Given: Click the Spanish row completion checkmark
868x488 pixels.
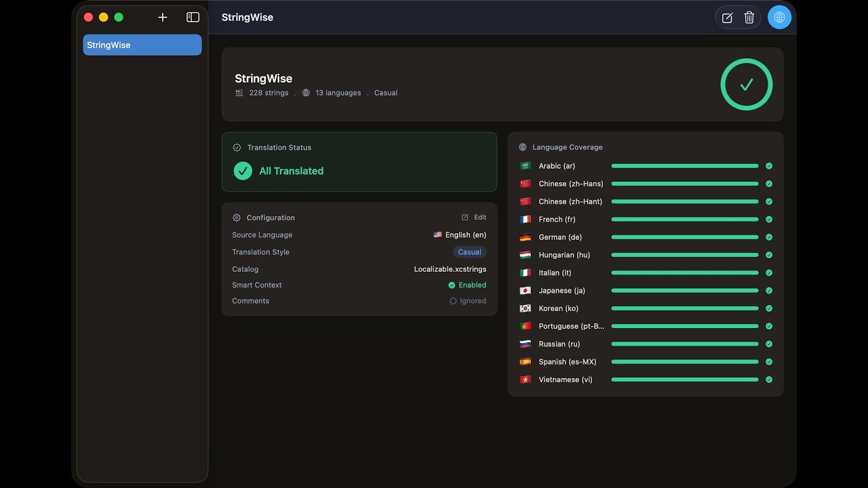Looking at the screenshot, I should click(x=769, y=362).
